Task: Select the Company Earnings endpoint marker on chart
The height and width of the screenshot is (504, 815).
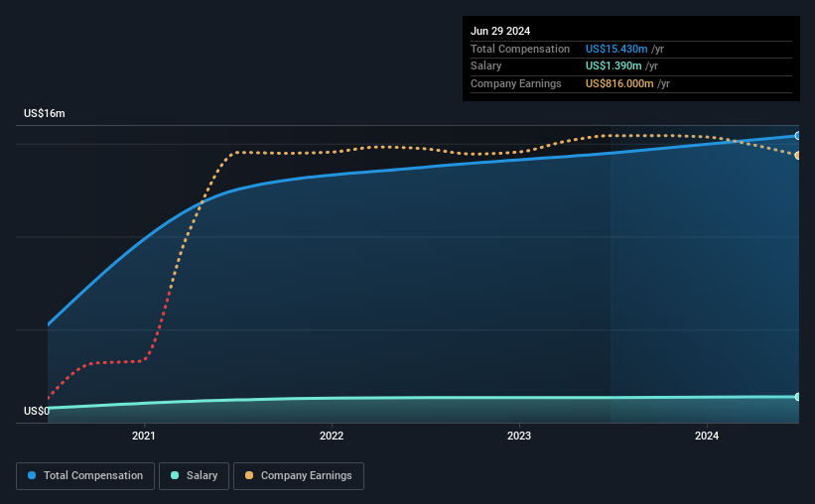Action: tap(797, 156)
